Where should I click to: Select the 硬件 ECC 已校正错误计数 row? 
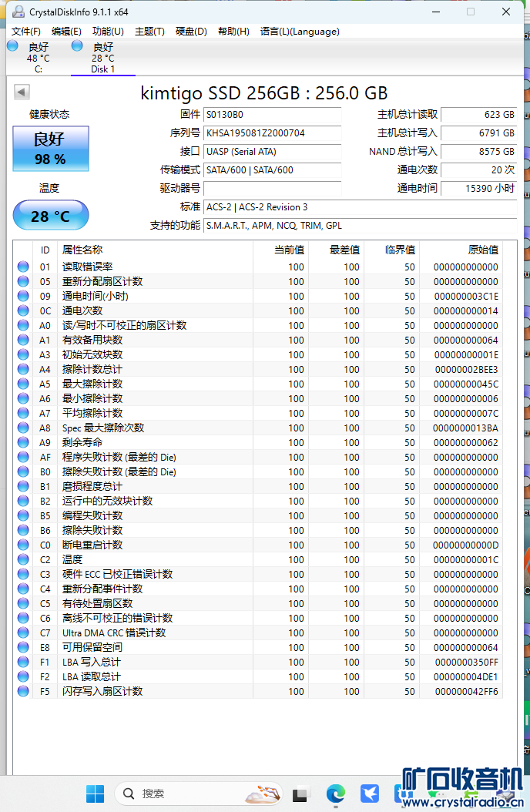[x=258, y=574]
